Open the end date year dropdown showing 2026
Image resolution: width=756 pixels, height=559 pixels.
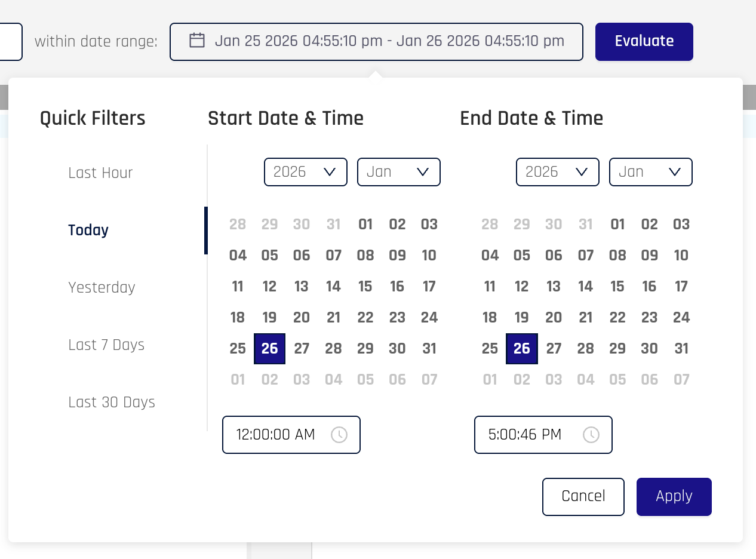(x=557, y=172)
